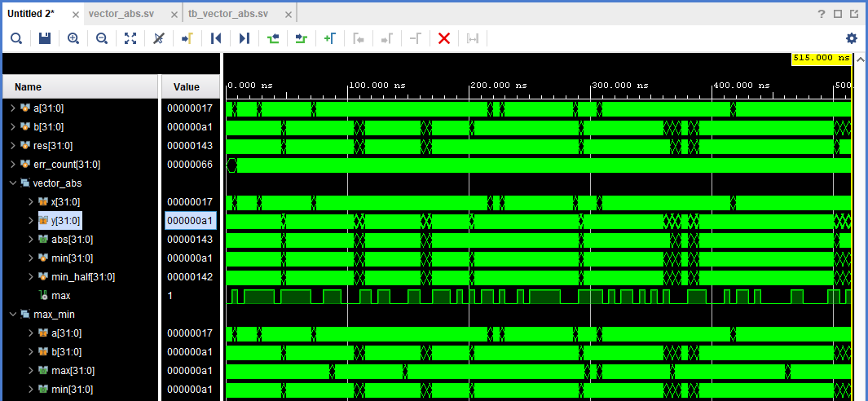Zoom in on the waveform

(73, 38)
